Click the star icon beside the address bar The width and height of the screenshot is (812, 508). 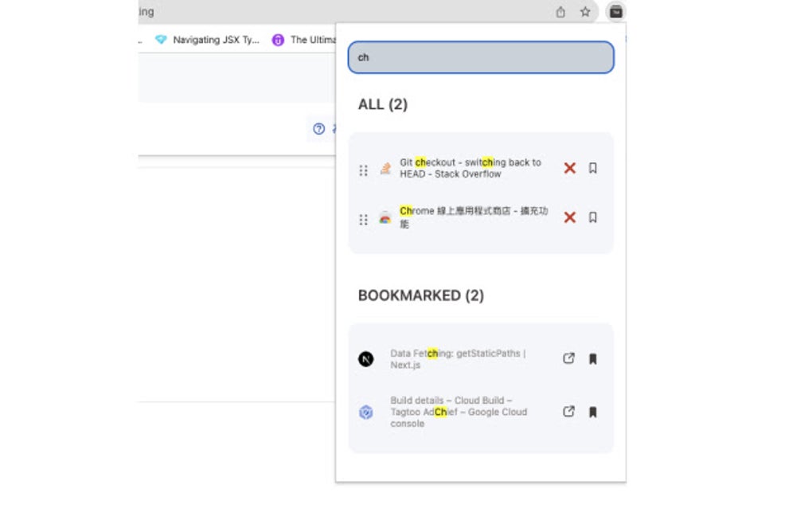pyautogui.click(x=584, y=12)
